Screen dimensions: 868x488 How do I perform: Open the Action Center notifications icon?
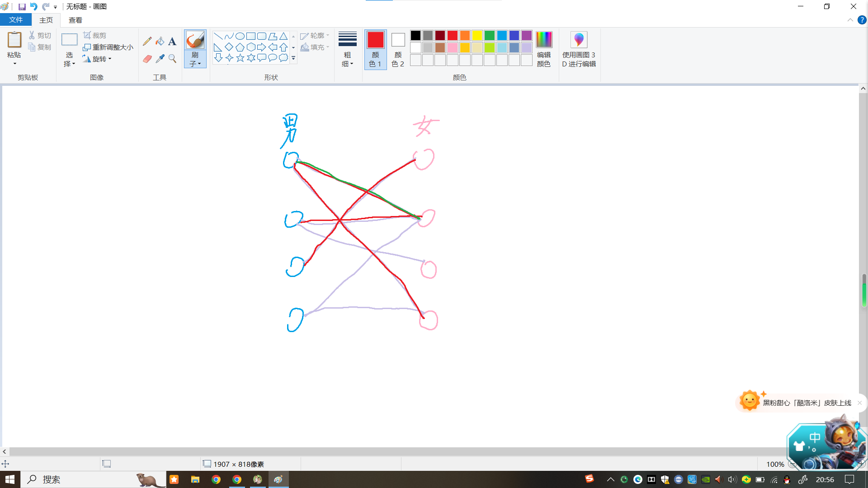(849, 479)
